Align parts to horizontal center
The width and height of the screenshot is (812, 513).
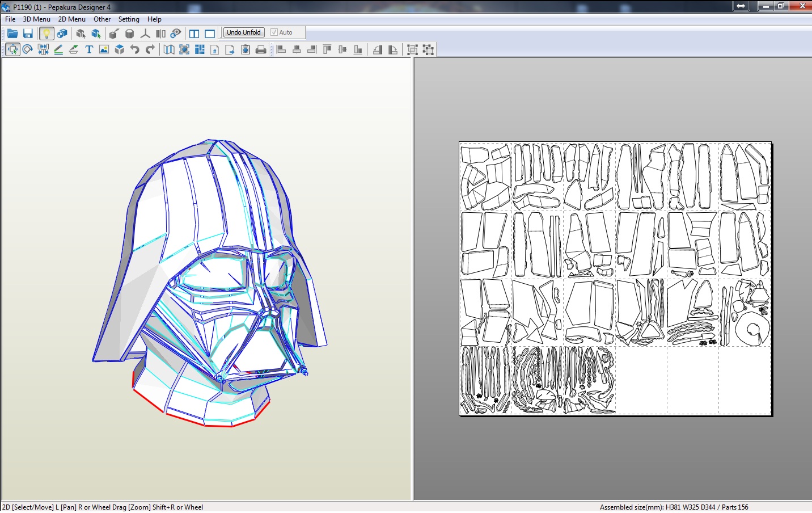click(297, 49)
